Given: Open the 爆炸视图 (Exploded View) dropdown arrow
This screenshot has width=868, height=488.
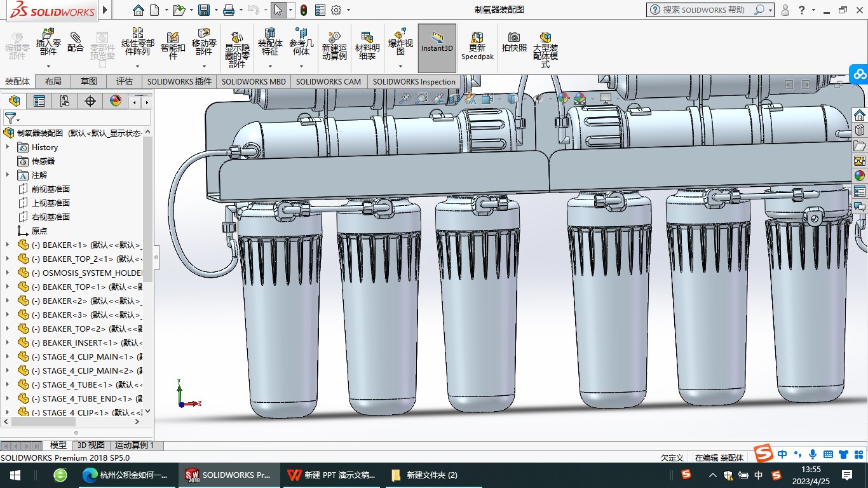Looking at the screenshot, I should 400,66.
